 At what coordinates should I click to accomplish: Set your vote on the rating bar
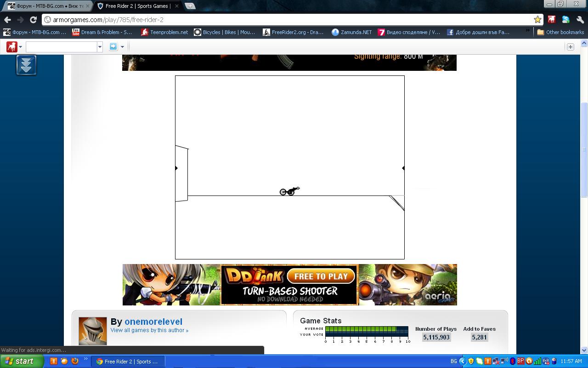click(x=367, y=334)
